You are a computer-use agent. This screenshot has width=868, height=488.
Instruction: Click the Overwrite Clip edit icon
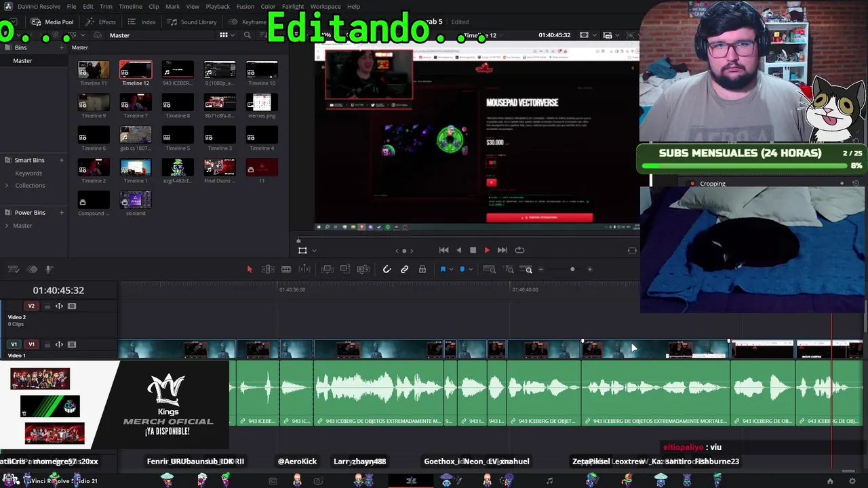(345, 270)
